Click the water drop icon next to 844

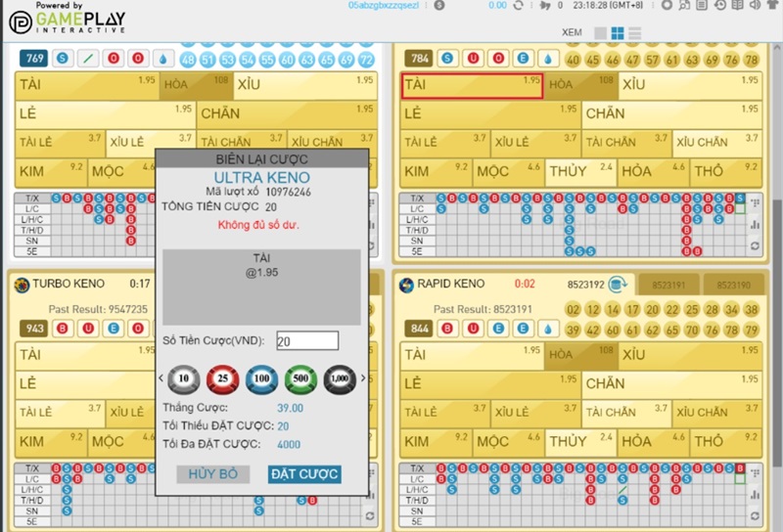548,329
